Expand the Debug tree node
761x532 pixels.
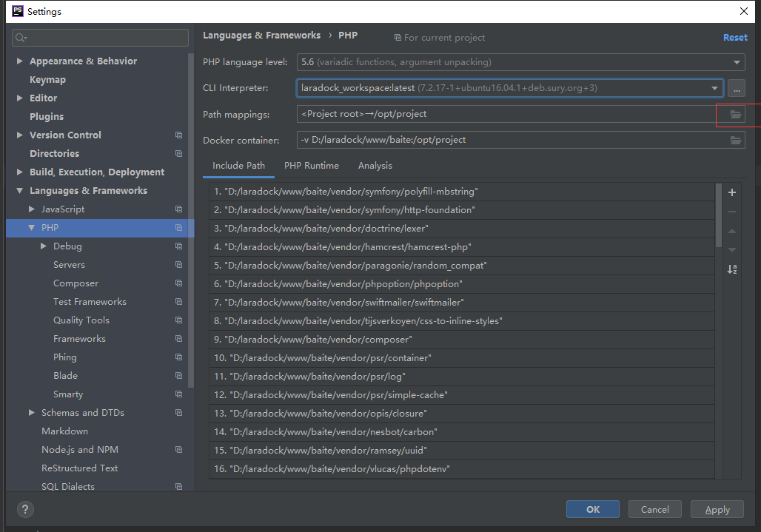coord(44,246)
